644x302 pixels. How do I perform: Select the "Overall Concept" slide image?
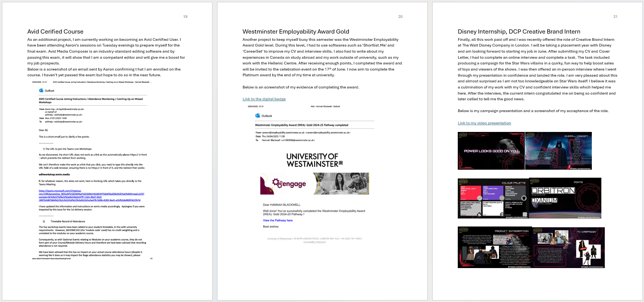coord(559,151)
